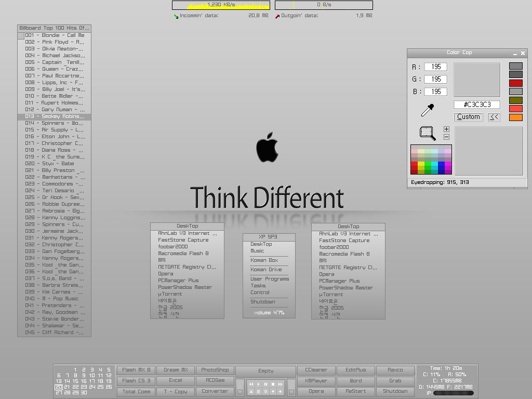The height and width of the screenshot is (399, 532).
Task: Open the playlist icon in the player
Action: (259, 392)
